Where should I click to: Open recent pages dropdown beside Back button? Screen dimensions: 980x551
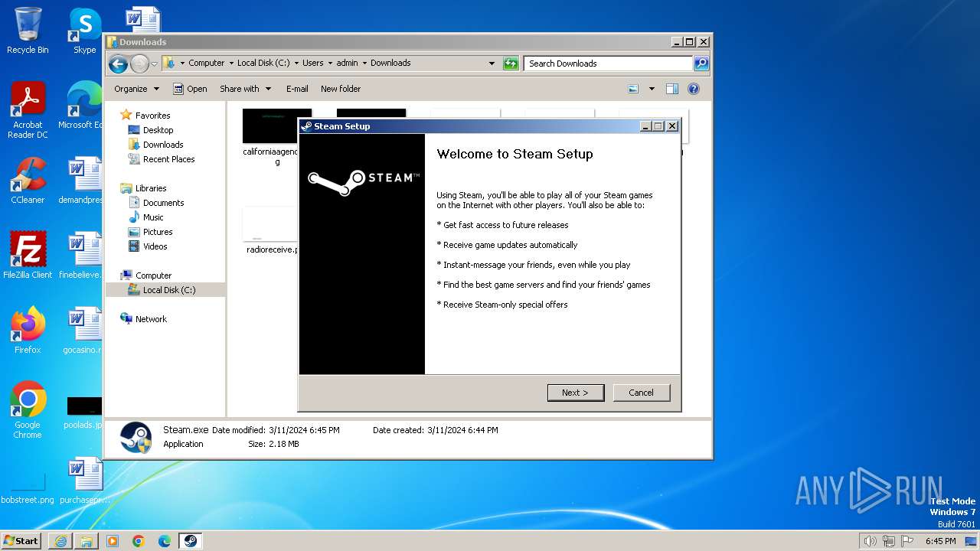[x=154, y=64]
